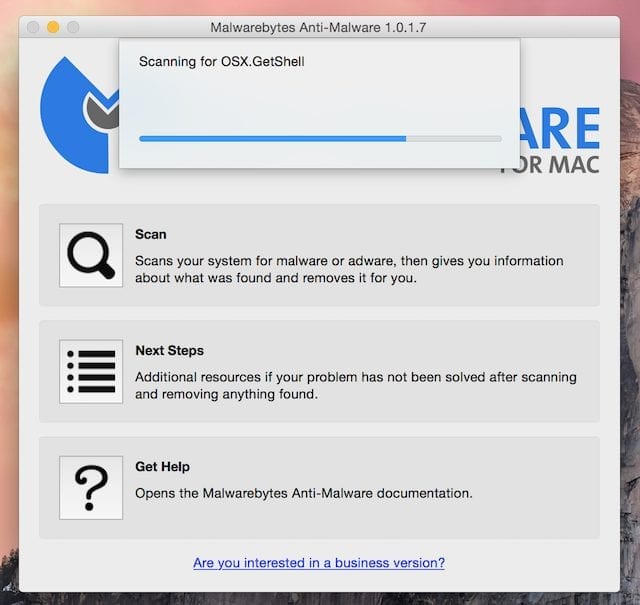Image resolution: width=640 pixels, height=605 pixels.
Task: Select the Next Steps heading
Action: [169, 350]
